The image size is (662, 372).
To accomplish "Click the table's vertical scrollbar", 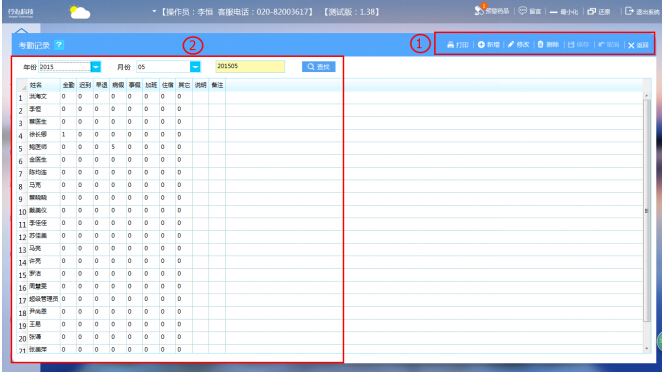I will pos(646,210).
